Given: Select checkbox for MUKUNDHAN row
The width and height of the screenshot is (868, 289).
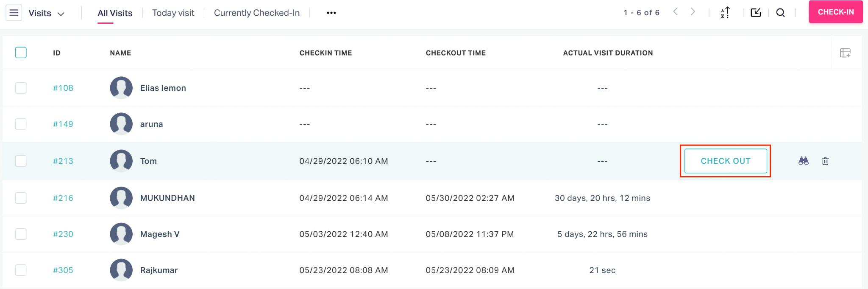Looking at the screenshot, I should point(21,198).
